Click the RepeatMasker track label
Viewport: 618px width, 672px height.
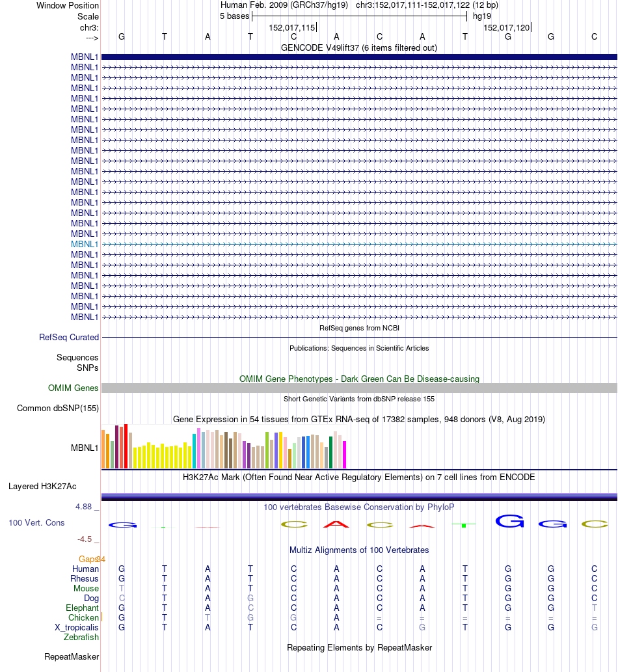coord(72,657)
